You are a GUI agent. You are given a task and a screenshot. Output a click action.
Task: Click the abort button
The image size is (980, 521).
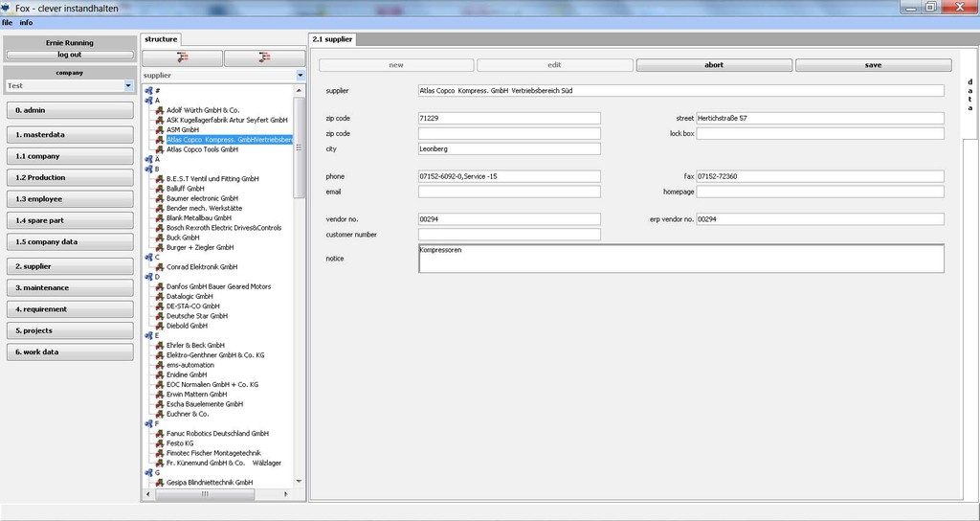(714, 65)
